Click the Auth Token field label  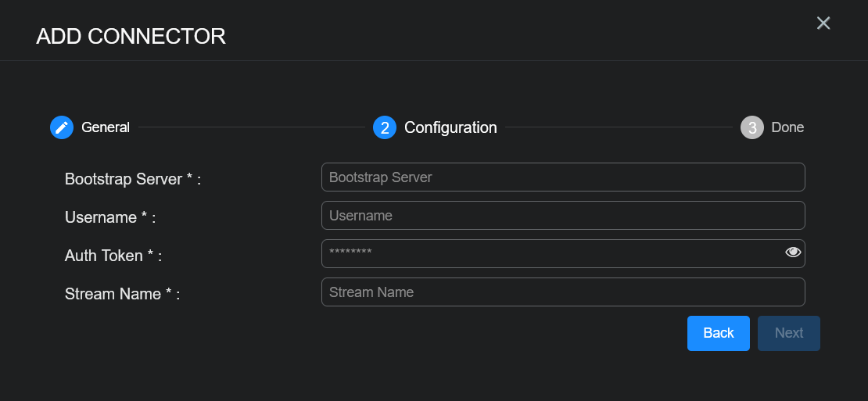[x=113, y=256]
